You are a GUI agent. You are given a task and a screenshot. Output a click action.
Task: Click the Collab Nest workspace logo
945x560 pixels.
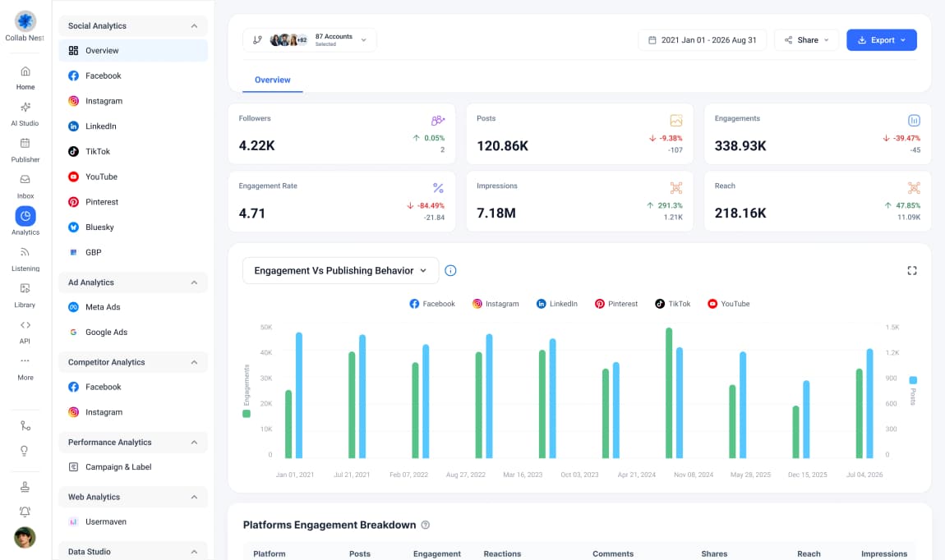click(x=25, y=21)
